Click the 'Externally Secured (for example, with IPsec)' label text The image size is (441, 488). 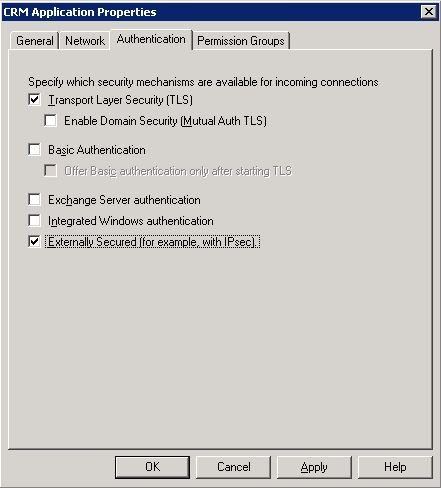(x=152, y=242)
